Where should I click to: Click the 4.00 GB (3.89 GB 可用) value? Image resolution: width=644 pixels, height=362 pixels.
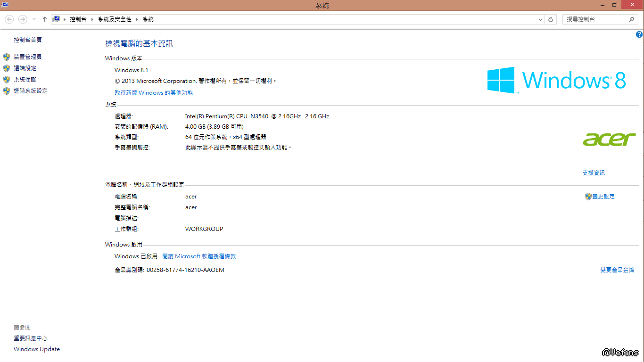pos(215,127)
